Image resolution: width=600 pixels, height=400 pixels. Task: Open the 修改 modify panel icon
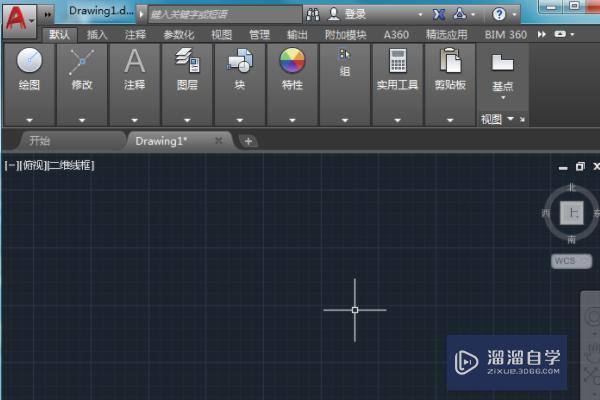click(82, 61)
